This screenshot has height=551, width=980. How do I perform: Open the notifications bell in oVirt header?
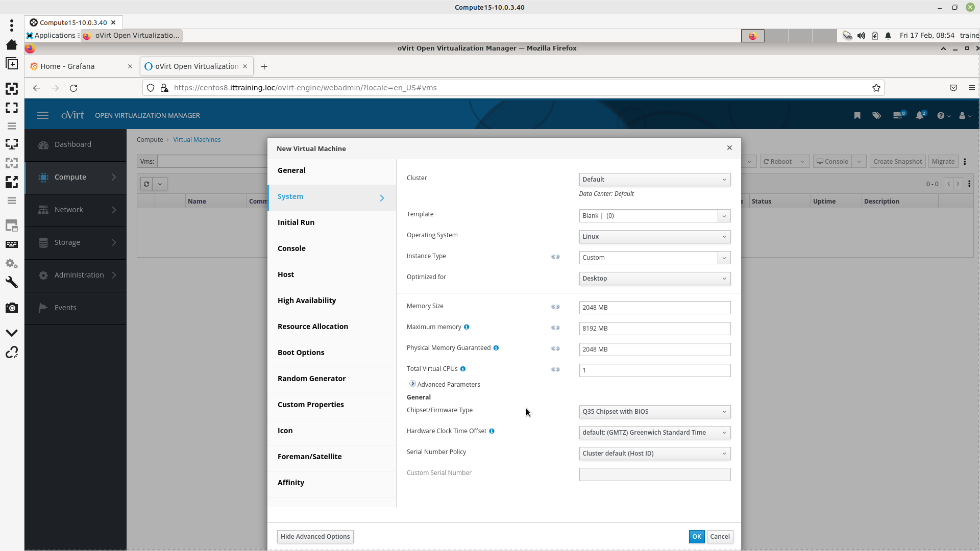(x=919, y=115)
